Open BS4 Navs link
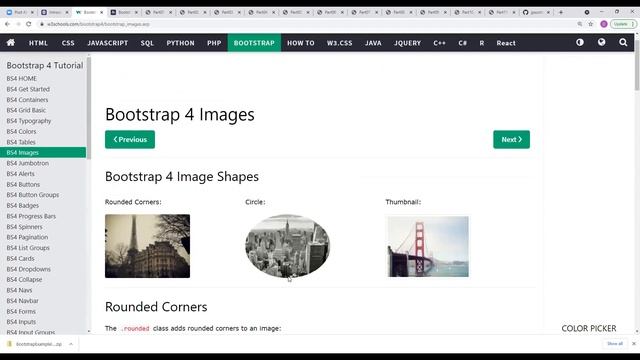640x360 pixels. tap(19, 290)
